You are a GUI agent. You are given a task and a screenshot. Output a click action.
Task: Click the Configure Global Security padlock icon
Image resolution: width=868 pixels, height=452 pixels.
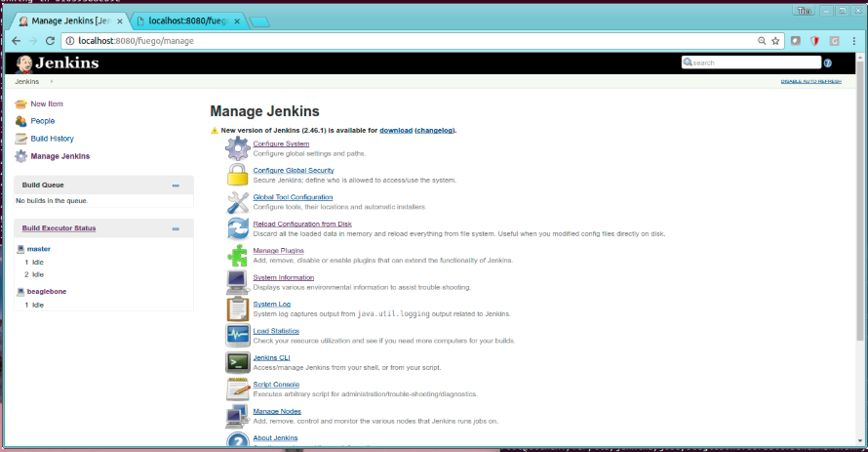click(238, 175)
